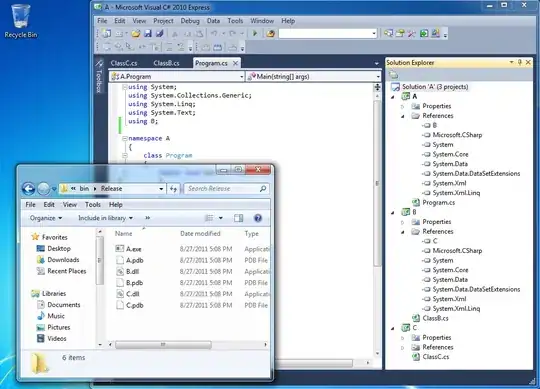Click the Save All toolbar icon
Viewport: 540px width, 389px height.
[159, 33]
